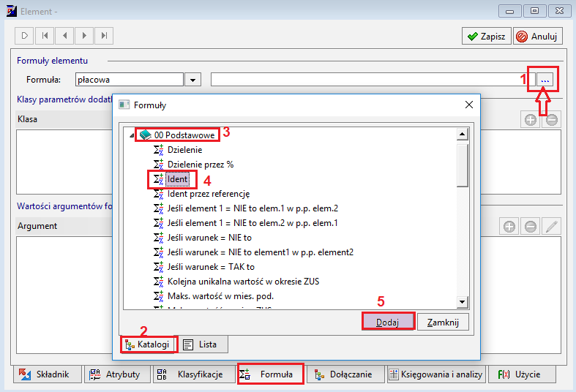Click the Anuluj button
Viewport: 576px width, 392px height.
[x=537, y=36]
